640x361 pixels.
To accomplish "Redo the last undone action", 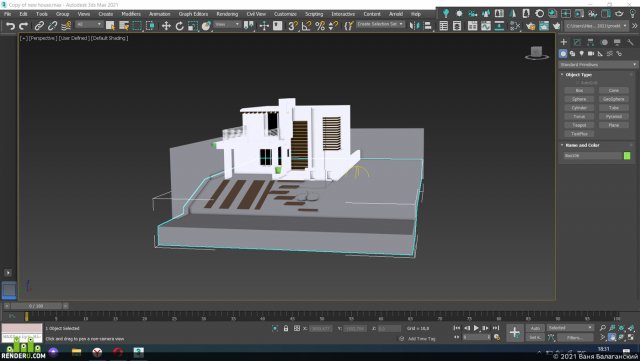I will (x=24, y=26).
